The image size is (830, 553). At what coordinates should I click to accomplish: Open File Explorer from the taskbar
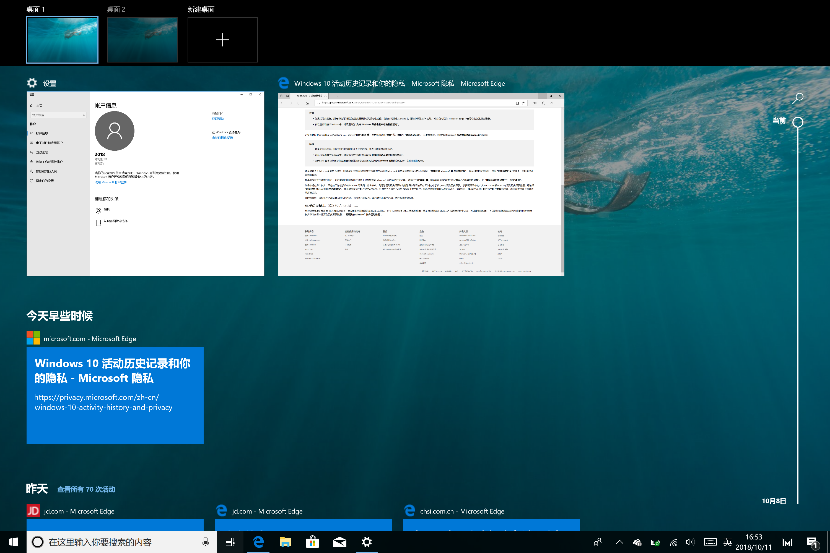click(x=285, y=542)
